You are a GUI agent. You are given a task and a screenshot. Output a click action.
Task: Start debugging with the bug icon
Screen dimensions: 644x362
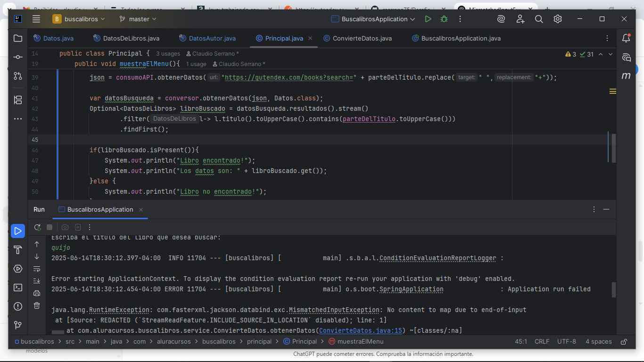click(444, 19)
